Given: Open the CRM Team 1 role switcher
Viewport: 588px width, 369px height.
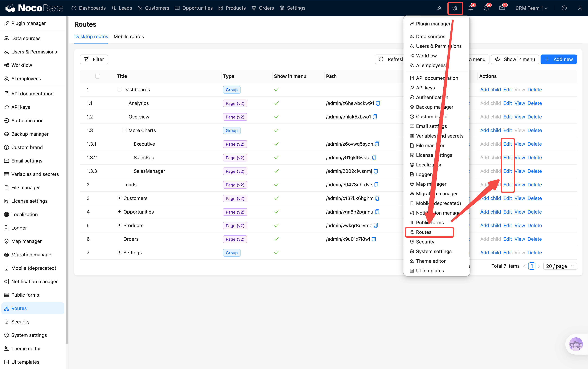Looking at the screenshot, I should click(531, 8).
